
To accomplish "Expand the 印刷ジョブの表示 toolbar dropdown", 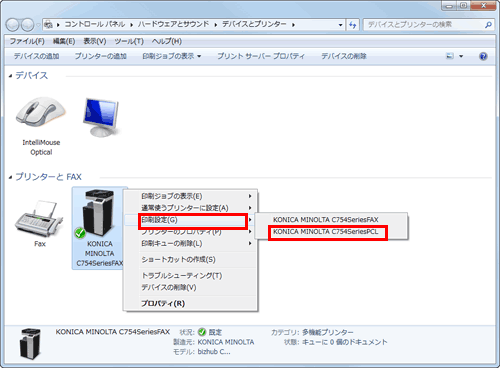I will click(x=199, y=56).
